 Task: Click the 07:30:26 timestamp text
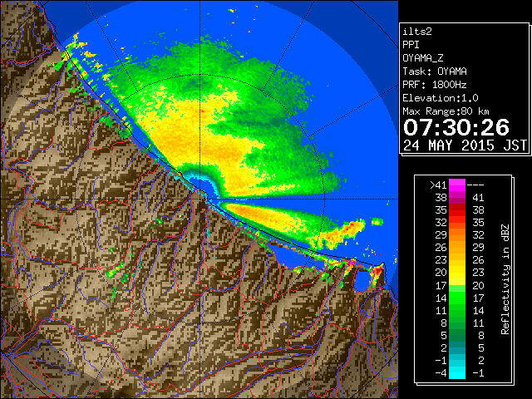click(456, 127)
